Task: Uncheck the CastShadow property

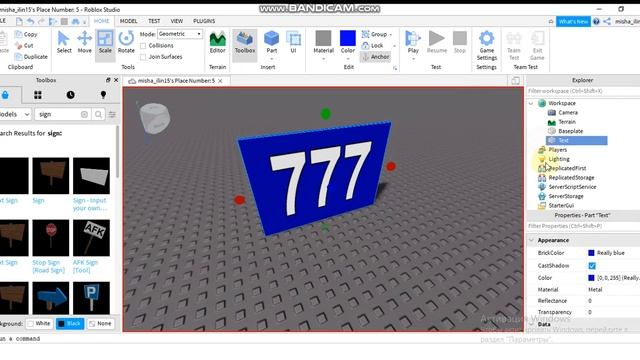Action: point(592,266)
